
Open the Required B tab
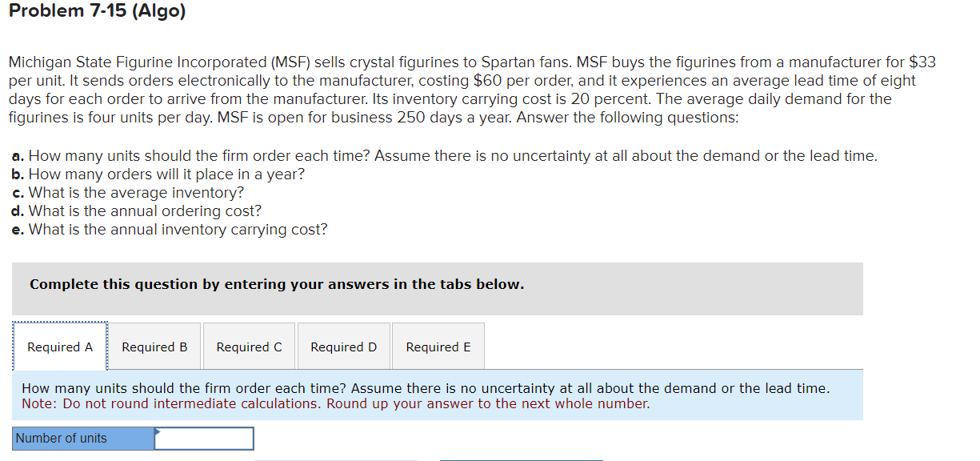coord(154,346)
